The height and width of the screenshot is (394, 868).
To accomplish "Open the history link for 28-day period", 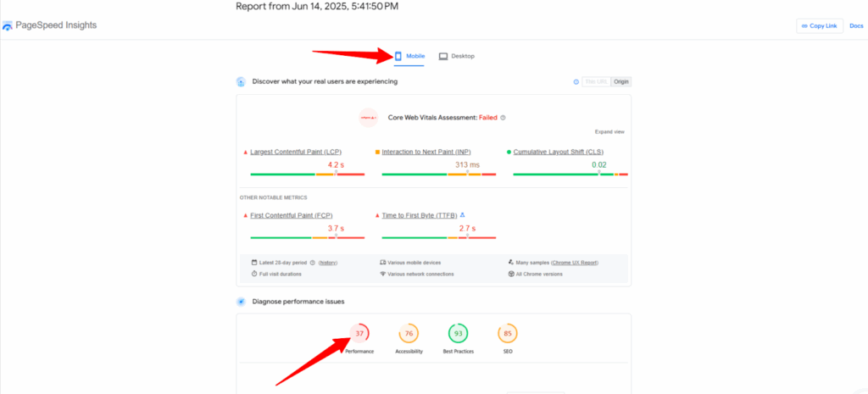I will (328, 263).
